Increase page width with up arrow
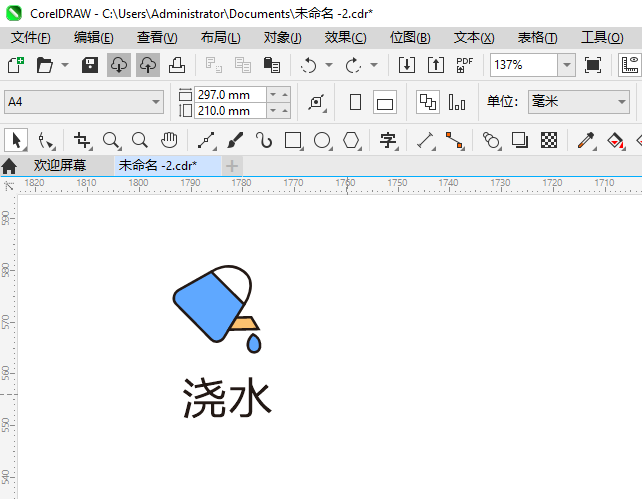642x499 pixels. tap(285, 95)
